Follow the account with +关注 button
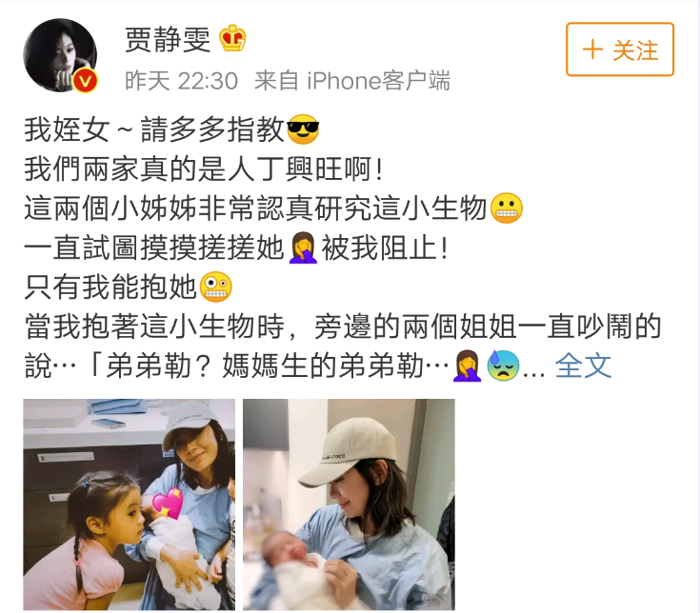This screenshot has width=700, height=613. point(620,49)
